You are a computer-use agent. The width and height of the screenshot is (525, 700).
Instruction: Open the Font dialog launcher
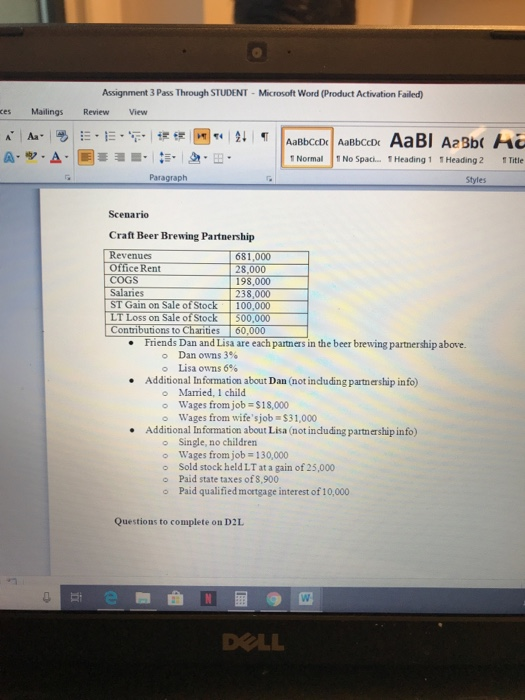click(x=67, y=178)
